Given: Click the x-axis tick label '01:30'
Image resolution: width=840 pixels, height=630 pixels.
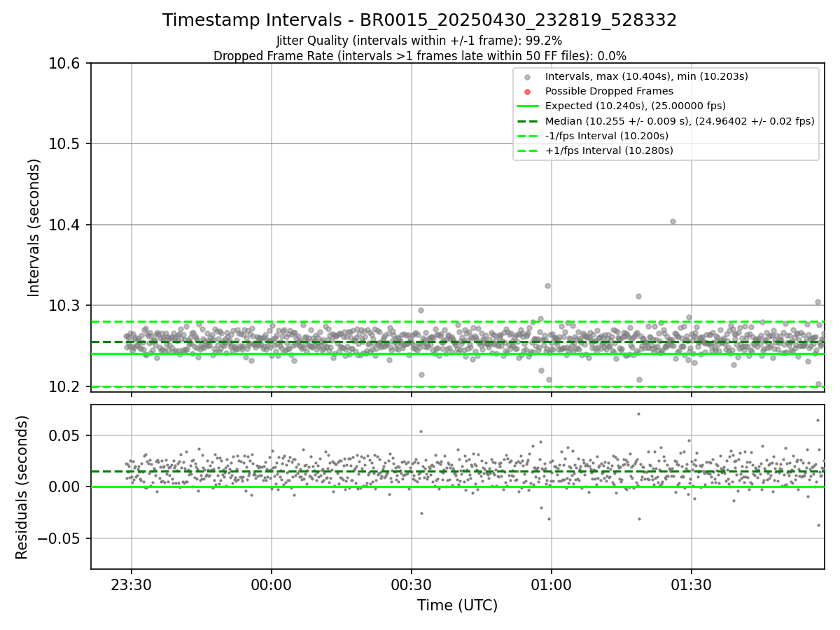Looking at the screenshot, I should (x=692, y=584).
